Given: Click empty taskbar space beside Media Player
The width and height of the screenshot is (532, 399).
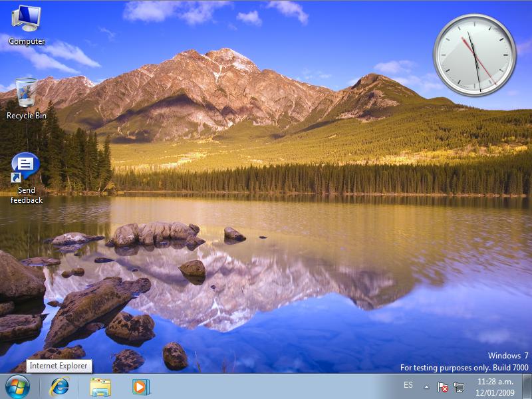Looking at the screenshot, I should click(266, 386).
